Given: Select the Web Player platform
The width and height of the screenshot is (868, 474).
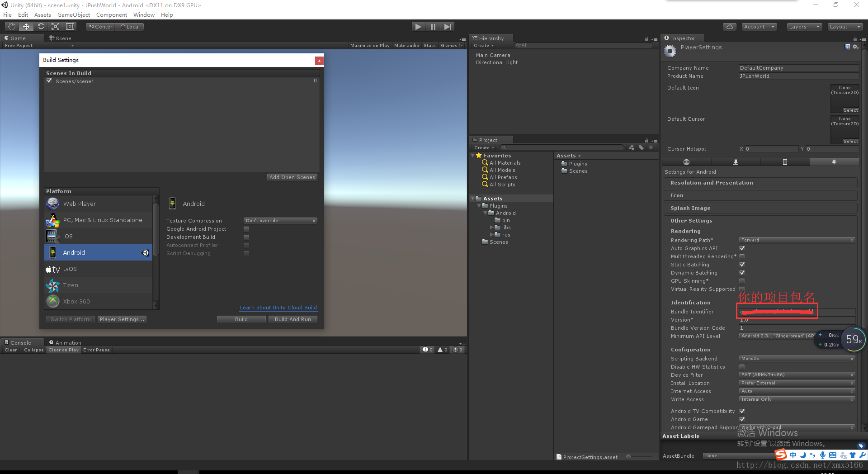Looking at the screenshot, I should coord(99,204).
